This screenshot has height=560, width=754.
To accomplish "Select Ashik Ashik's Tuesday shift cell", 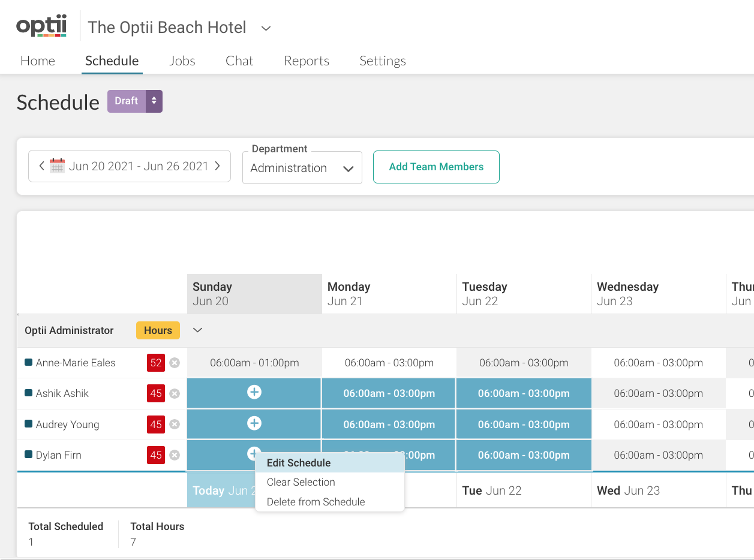I will pos(524,393).
